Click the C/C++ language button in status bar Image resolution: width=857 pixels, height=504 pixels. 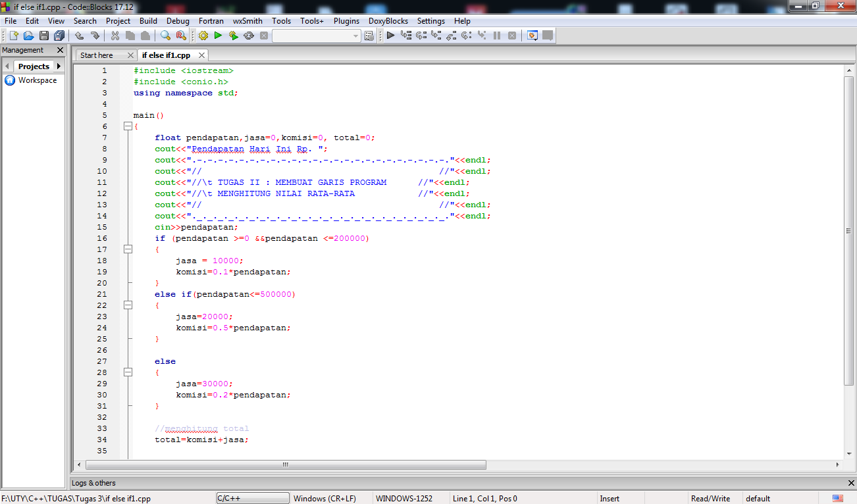[x=253, y=498]
